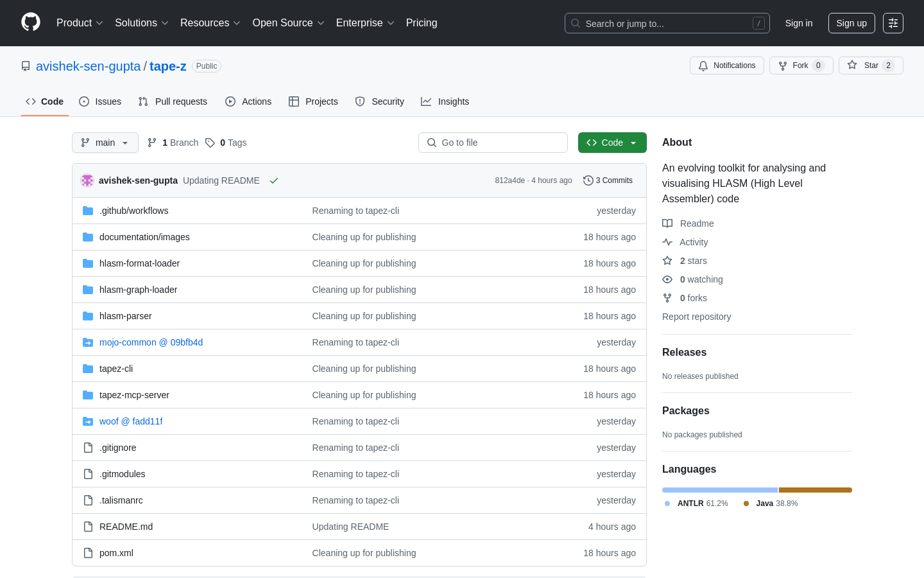Click the README.md file icon
Screen dimensions: 924x578
pos(88,527)
